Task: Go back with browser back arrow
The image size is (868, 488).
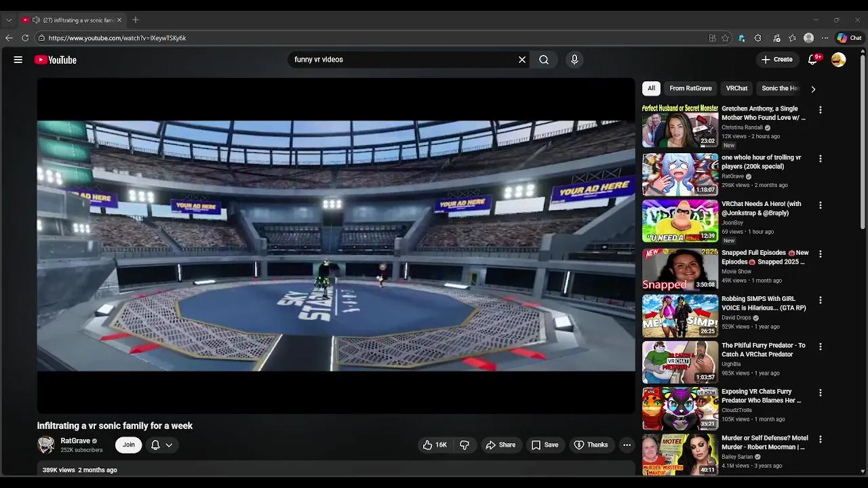Action: point(9,38)
